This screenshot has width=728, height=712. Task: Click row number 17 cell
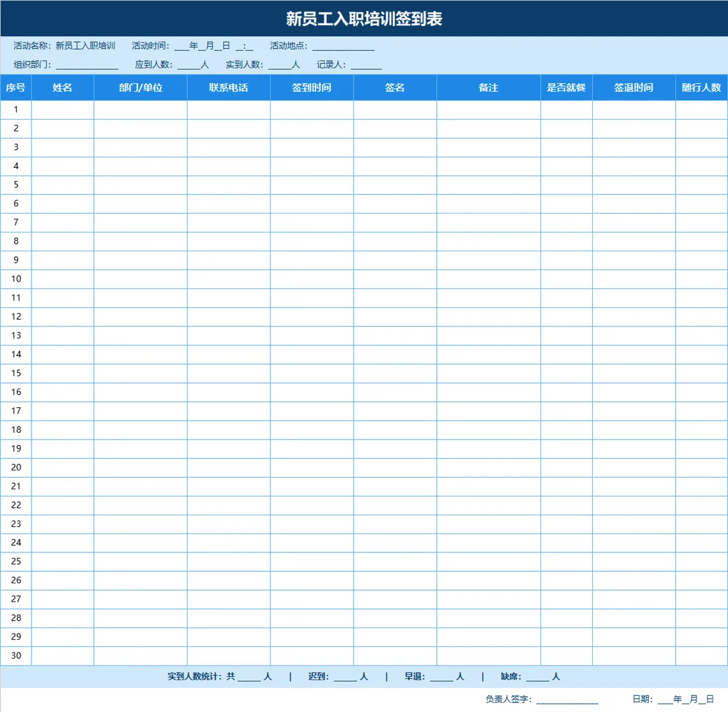[16, 411]
